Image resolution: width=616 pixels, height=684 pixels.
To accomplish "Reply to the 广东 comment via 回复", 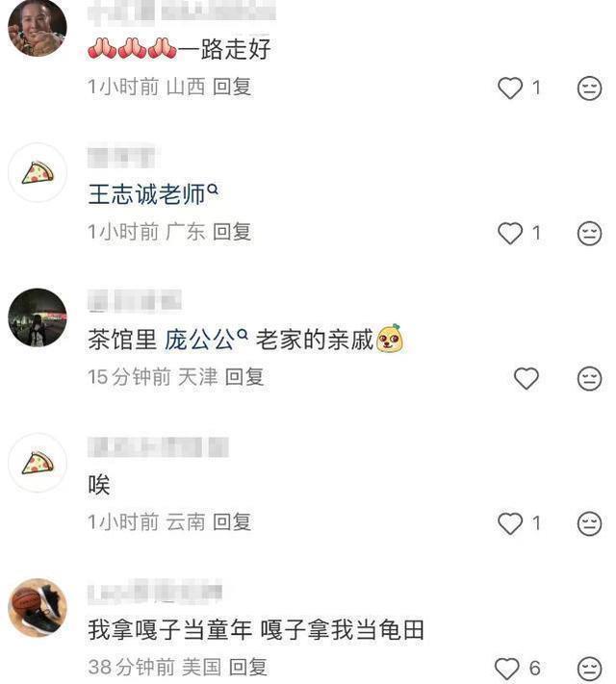I will [232, 232].
